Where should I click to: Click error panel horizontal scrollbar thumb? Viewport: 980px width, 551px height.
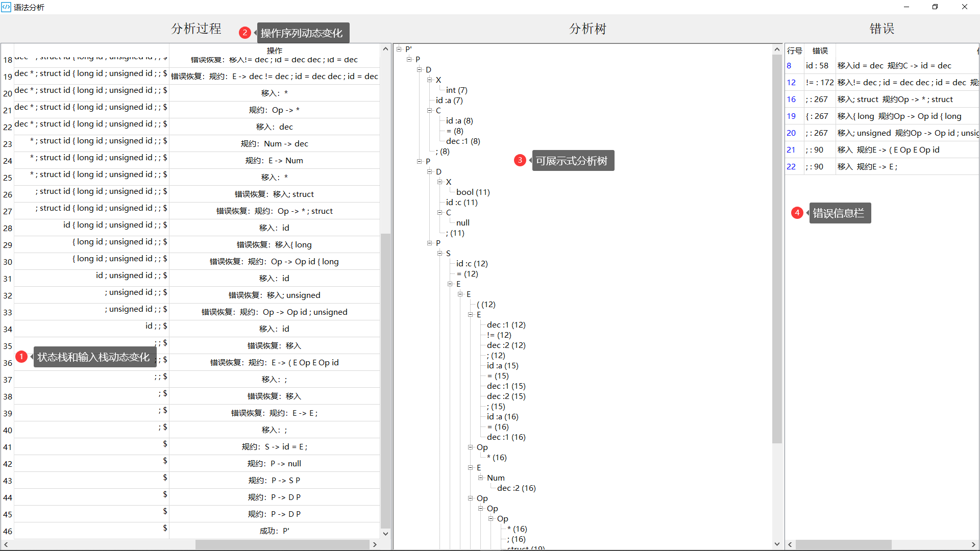tap(843, 545)
